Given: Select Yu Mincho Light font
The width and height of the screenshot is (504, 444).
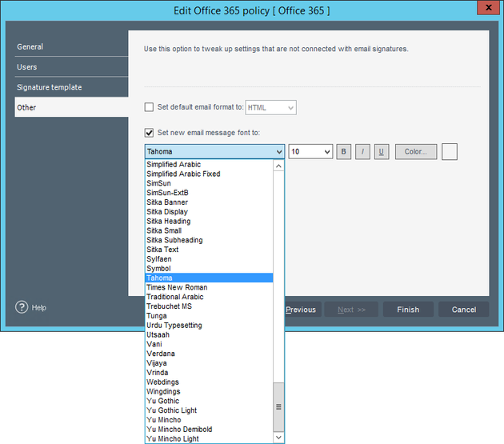Looking at the screenshot, I should [209, 438].
